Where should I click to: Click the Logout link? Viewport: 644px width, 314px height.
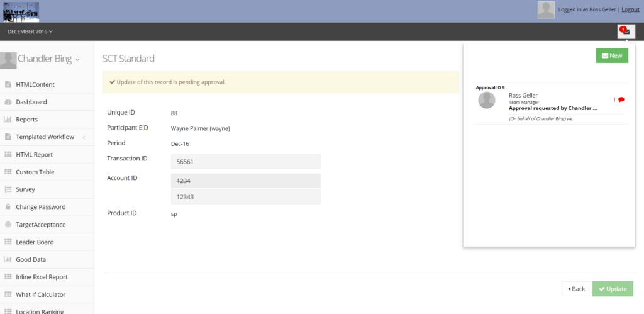point(630,9)
